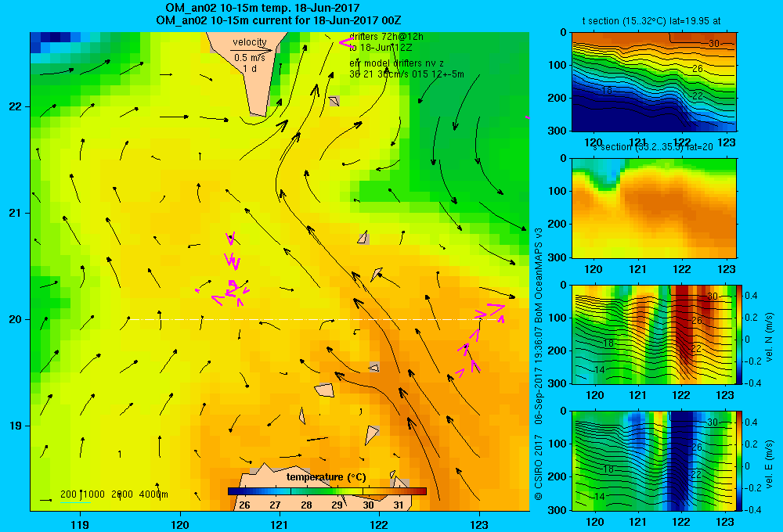Viewport: 783px width, 532px height.
Task: Click latitude label 19 on main map axis
Action: (16, 426)
